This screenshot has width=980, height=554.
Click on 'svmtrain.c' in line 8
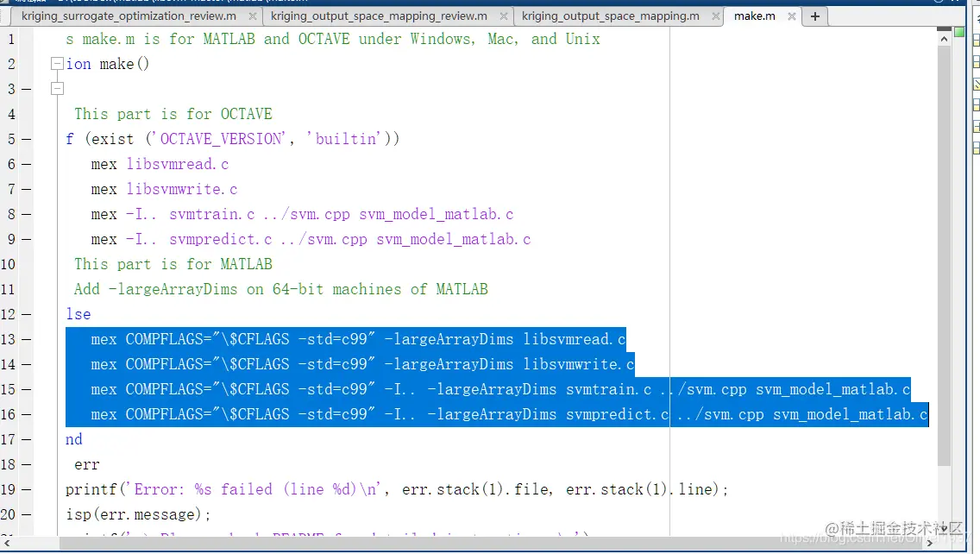point(212,215)
